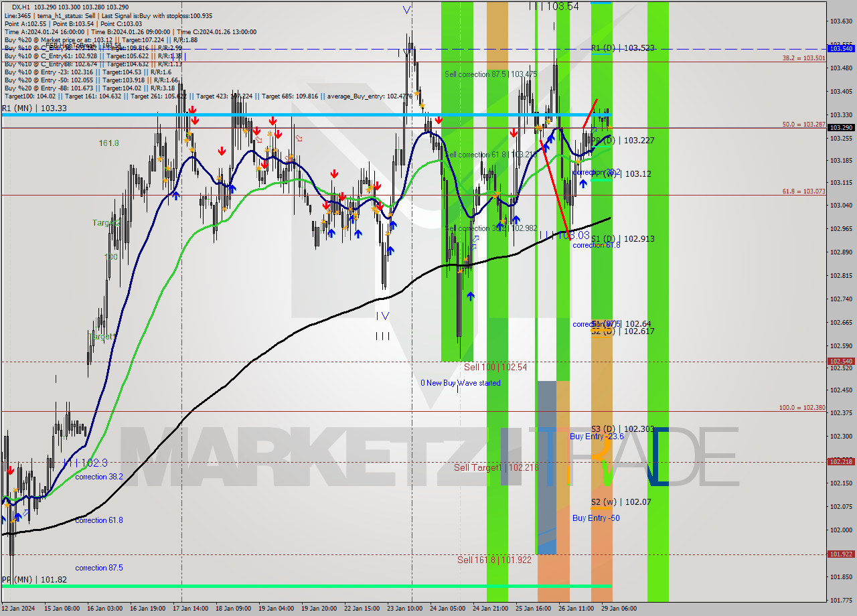Click price axis value 103.555
857x616 pixels.
(842, 44)
